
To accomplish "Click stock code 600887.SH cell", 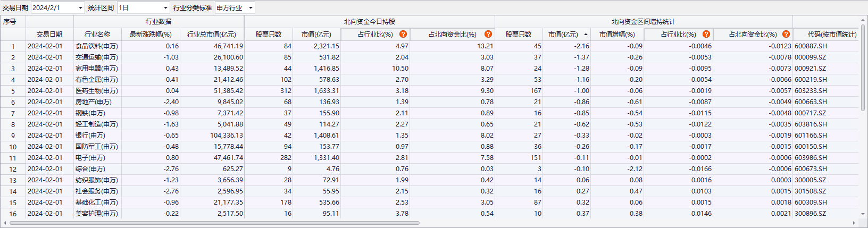I will 811,46.
